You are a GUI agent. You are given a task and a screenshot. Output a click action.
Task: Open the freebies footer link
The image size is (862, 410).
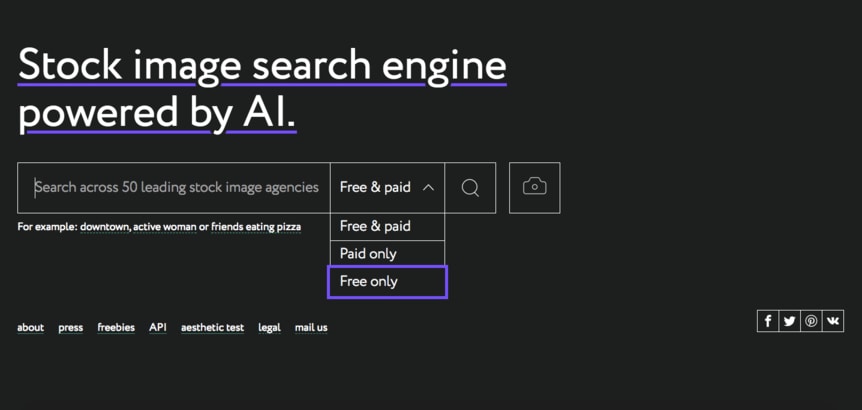click(116, 328)
